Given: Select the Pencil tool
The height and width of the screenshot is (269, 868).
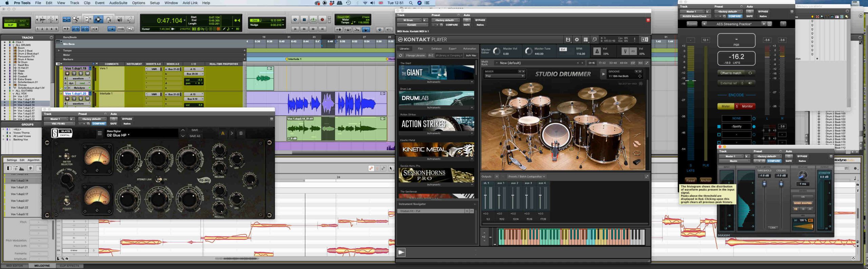Looking at the screenshot, I should (x=130, y=20).
